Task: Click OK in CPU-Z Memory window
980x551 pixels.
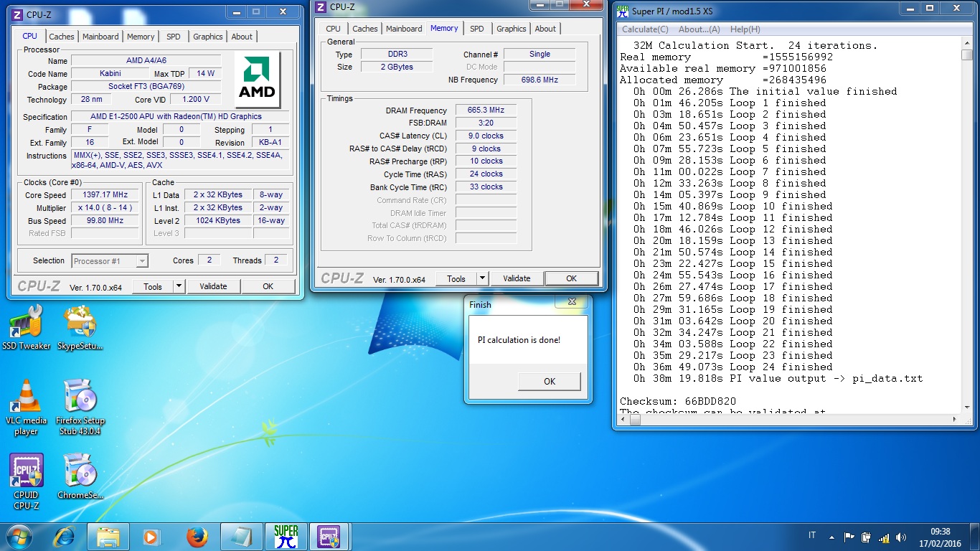Action: pyautogui.click(x=571, y=278)
